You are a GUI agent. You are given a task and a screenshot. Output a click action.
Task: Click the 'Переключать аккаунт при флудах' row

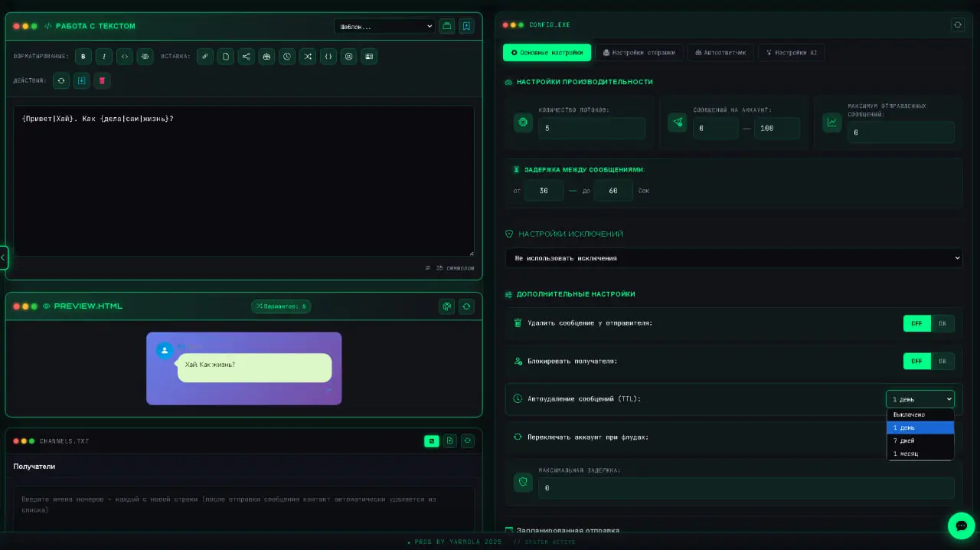coord(733,437)
